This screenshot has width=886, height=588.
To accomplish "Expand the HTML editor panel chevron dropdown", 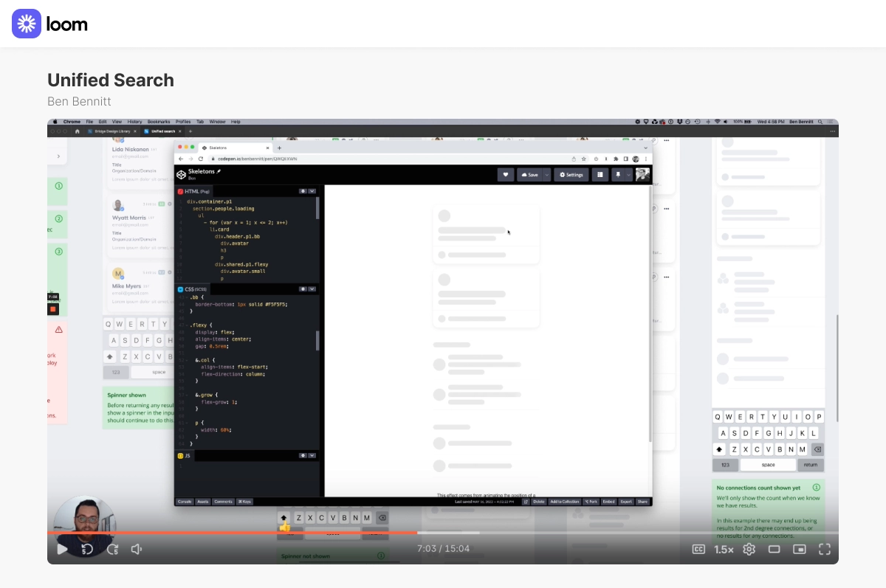I will pyautogui.click(x=312, y=191).
